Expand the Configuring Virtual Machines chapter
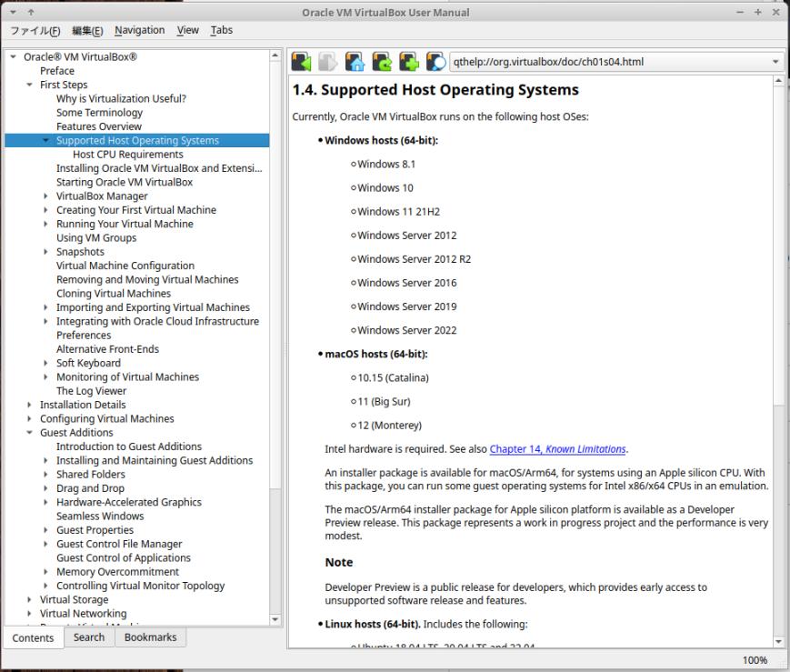Screen dimensions: 790x672 tap(30, 418)
